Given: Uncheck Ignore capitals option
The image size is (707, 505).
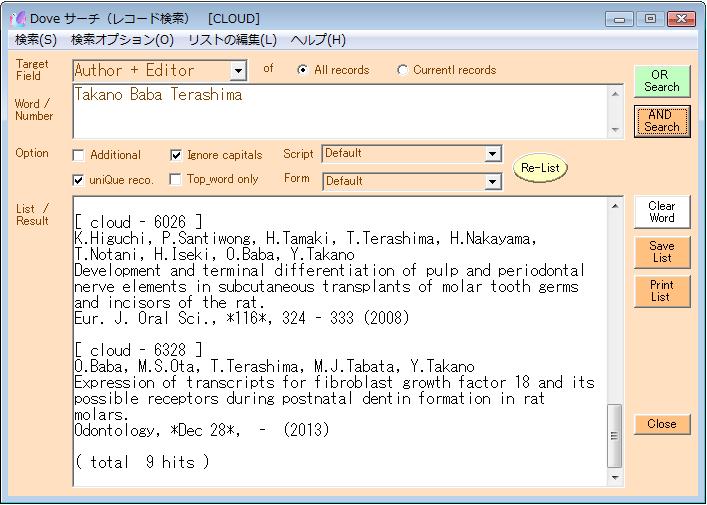Looking at the screenshot, I should tap(176, 155).
